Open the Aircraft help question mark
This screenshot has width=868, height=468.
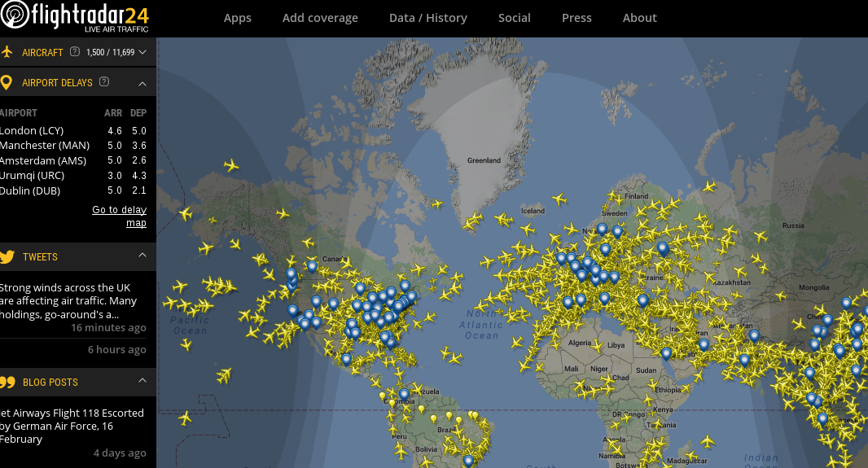(75, 52)
